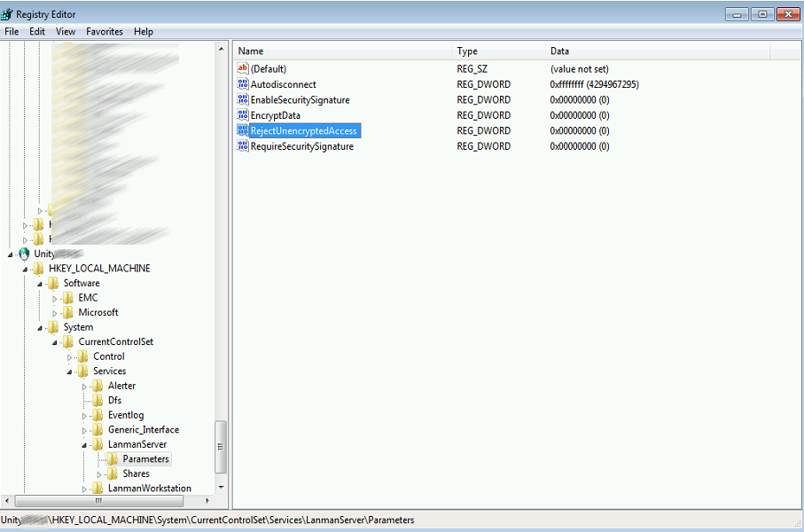Click the Parameters folder icon

click(113, 459)
